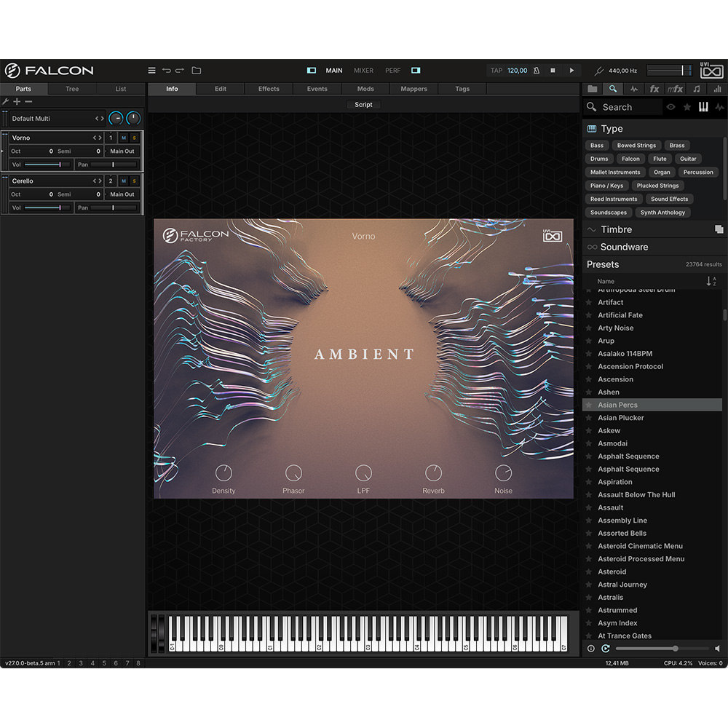Toggle the eye filter next to Search
This screenshot has width=728, height=728.
(670, 107)
